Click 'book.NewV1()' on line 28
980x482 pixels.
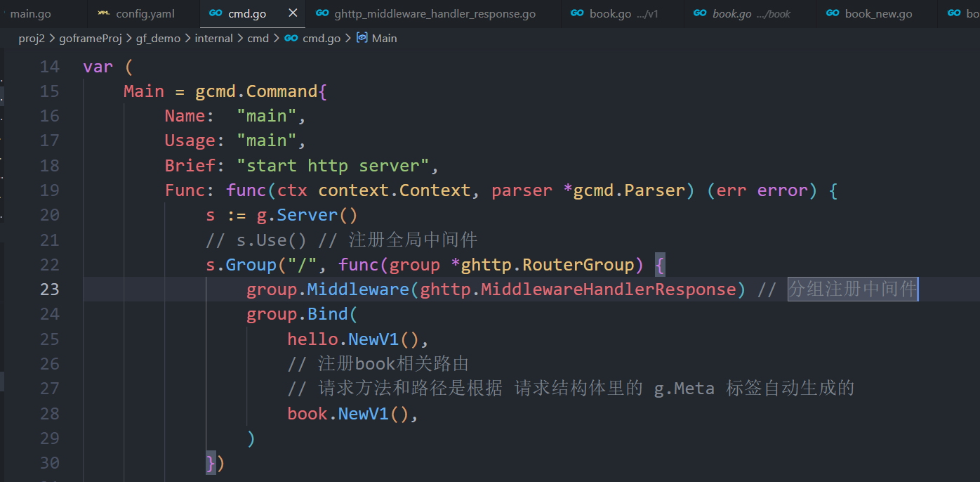tap(348, 414)
